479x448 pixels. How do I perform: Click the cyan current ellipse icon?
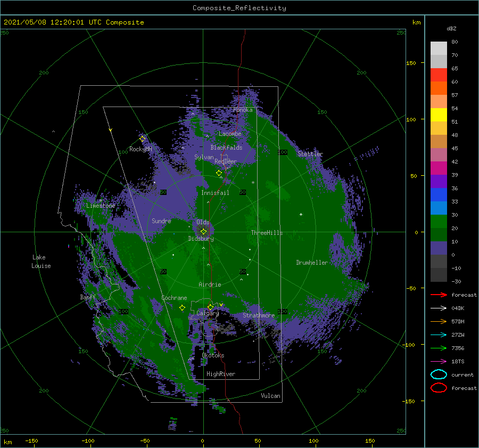pos(439,374)
